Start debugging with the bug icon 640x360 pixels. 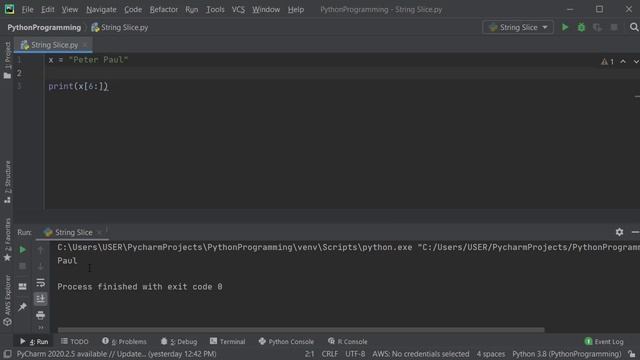pos(581,27)
